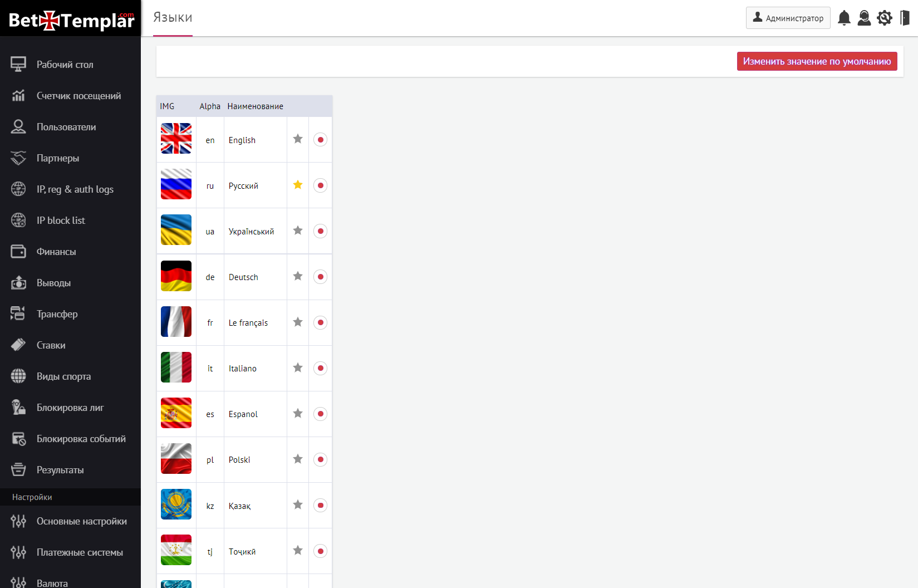
Task: Toggle the Italiano row radio button
Action: click(x=320, y=368)
